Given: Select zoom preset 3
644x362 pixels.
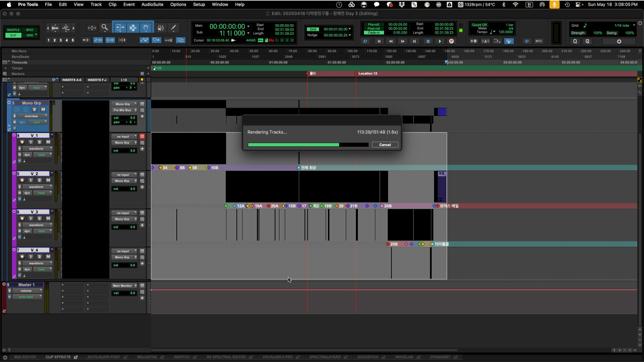Looking at the screenshot, I should 61,40.
